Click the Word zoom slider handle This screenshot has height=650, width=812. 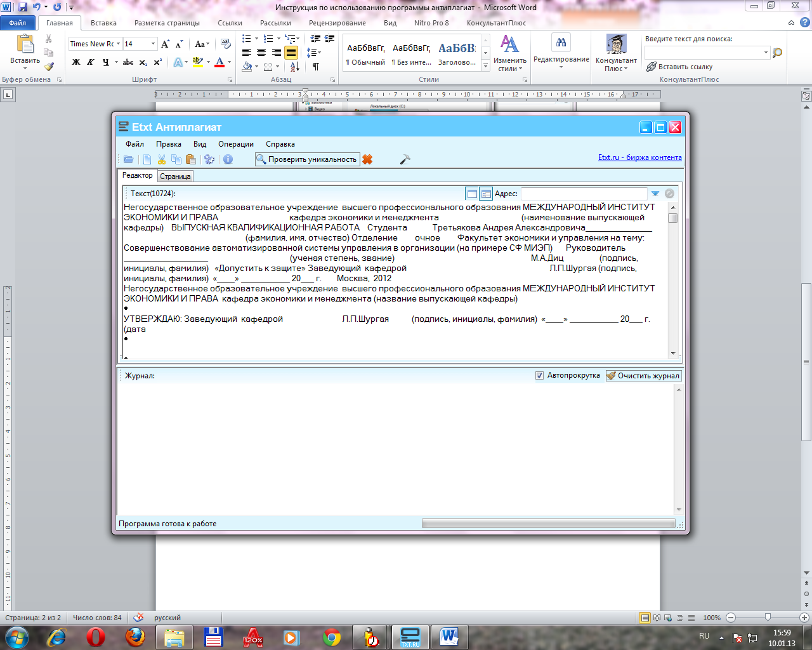click(x=768, y=617)
